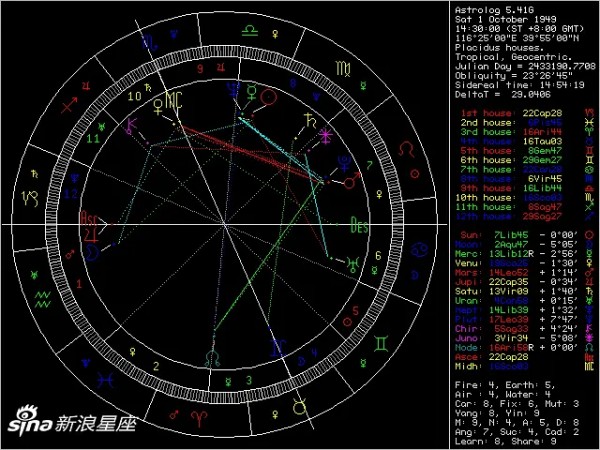600x450 pixels.
Task: Select house number 11 in the chart
Action: [x=93, y=139]
